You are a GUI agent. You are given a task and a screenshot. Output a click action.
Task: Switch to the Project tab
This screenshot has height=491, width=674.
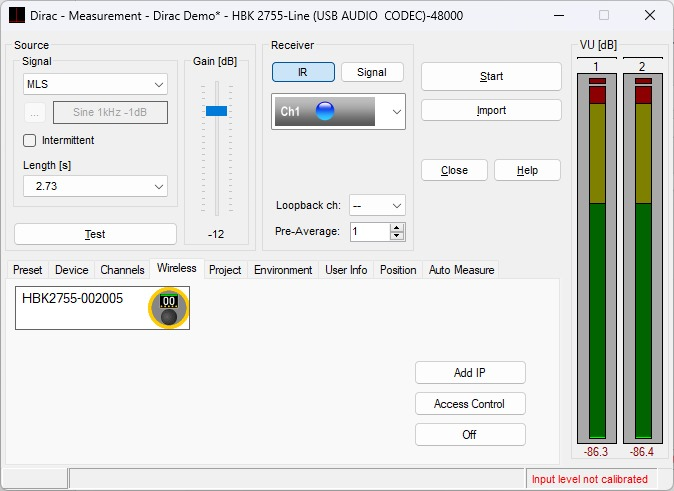click(x=225, y=270)
